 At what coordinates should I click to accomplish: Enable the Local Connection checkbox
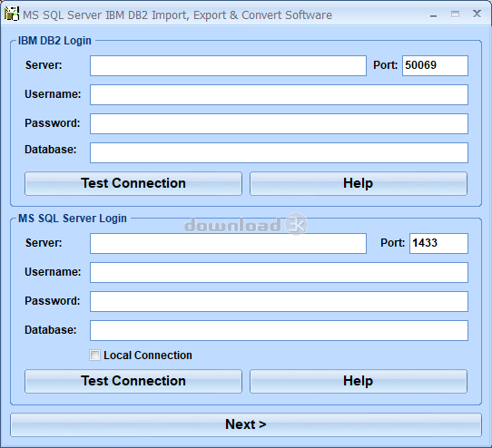(x=94, y=355)
